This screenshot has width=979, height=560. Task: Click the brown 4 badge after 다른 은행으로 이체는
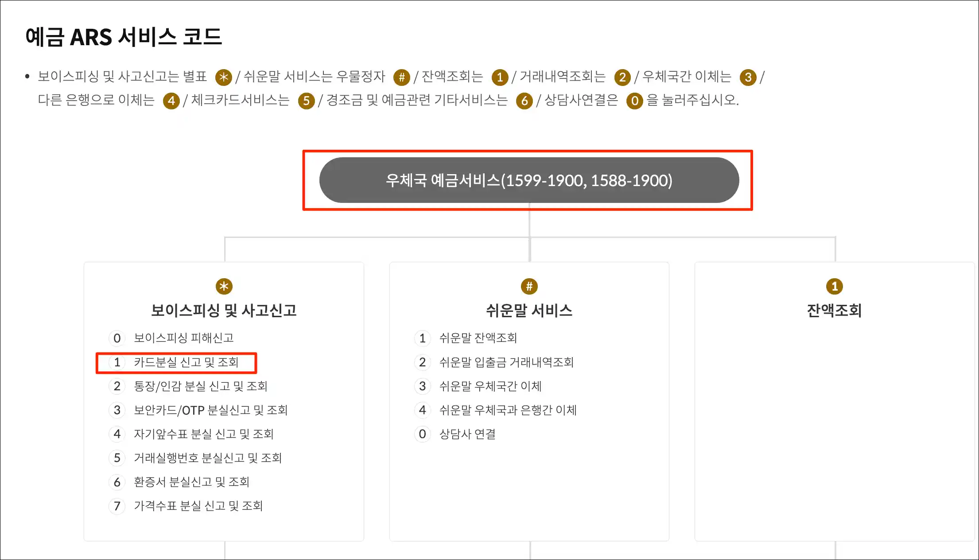pyautogui.click(x=171, y=101)
